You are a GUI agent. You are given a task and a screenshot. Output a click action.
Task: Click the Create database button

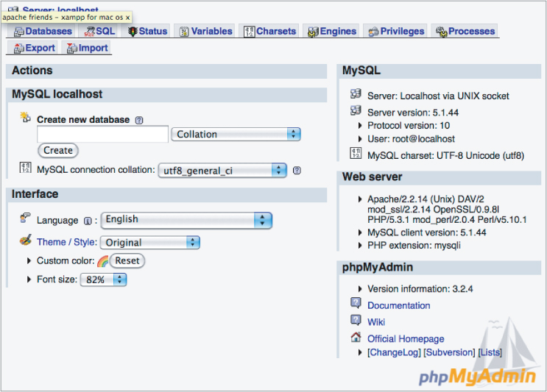(x=58, y=151)
